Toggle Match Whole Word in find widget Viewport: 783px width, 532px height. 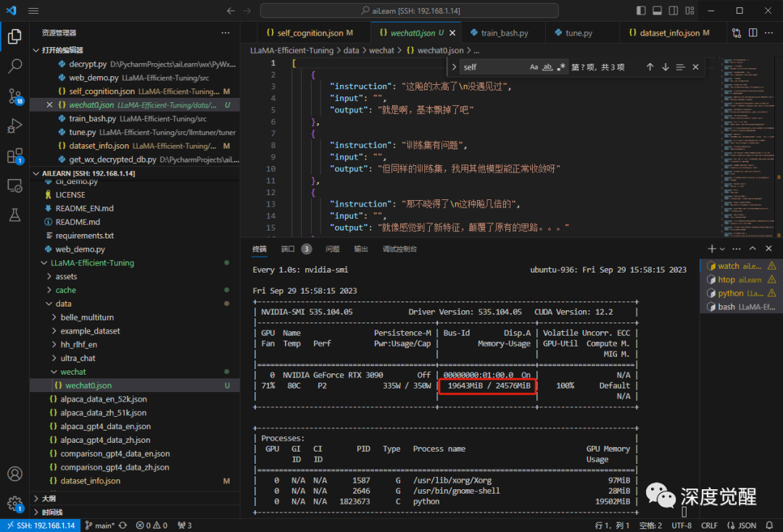click(x=547, y=67)
